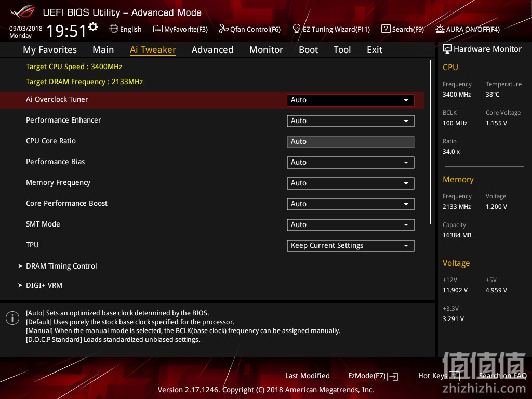Image resolution: width=532 pixels, height=399 pixels.
Task: Click Last Modified button
Action: tap(308, 376)
